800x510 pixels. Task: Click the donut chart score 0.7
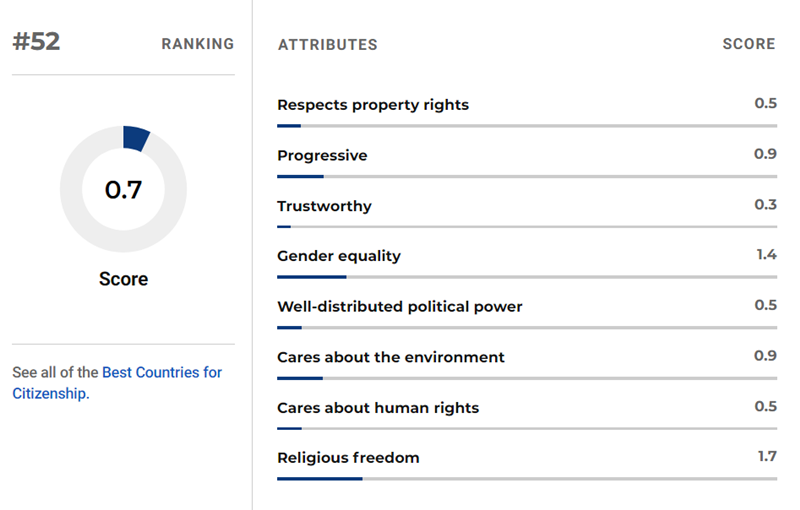click(x=123, y=190)
